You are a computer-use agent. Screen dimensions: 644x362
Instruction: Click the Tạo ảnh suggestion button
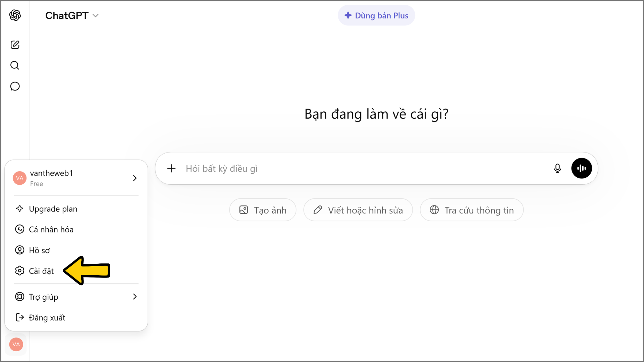pos(263,210)
